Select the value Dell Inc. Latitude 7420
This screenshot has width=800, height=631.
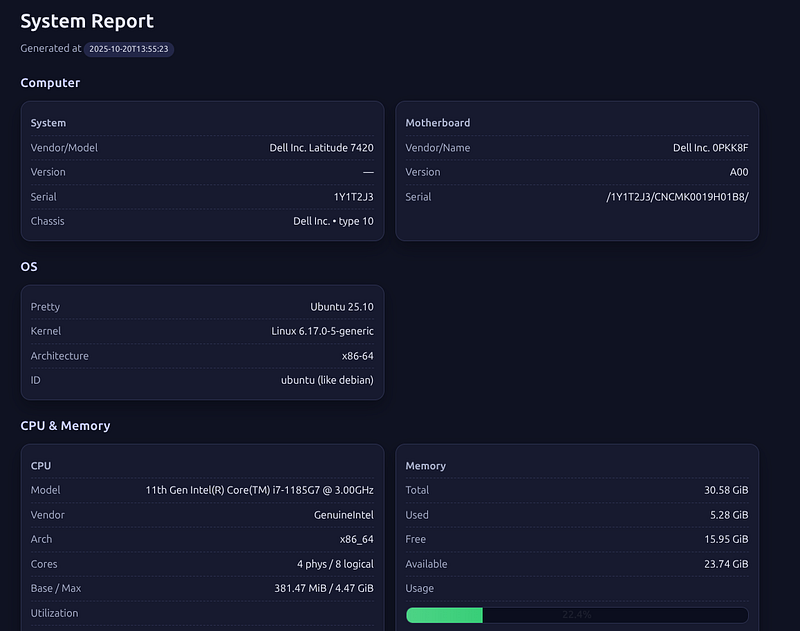pos(321,147)
